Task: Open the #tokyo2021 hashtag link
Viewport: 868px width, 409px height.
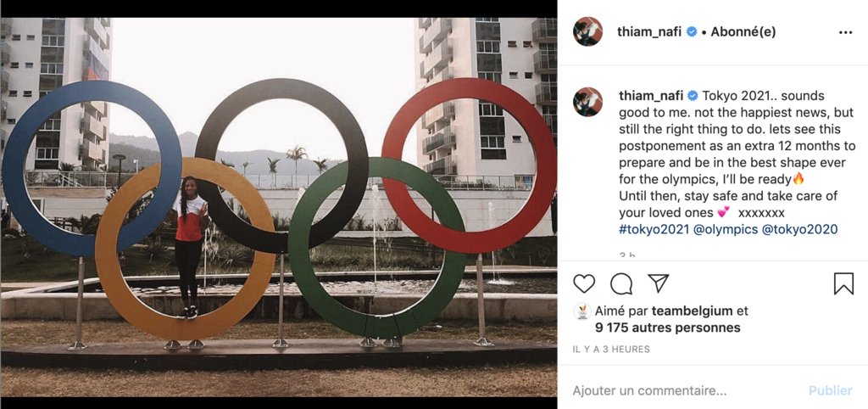Action: click(x=654, y=229)
